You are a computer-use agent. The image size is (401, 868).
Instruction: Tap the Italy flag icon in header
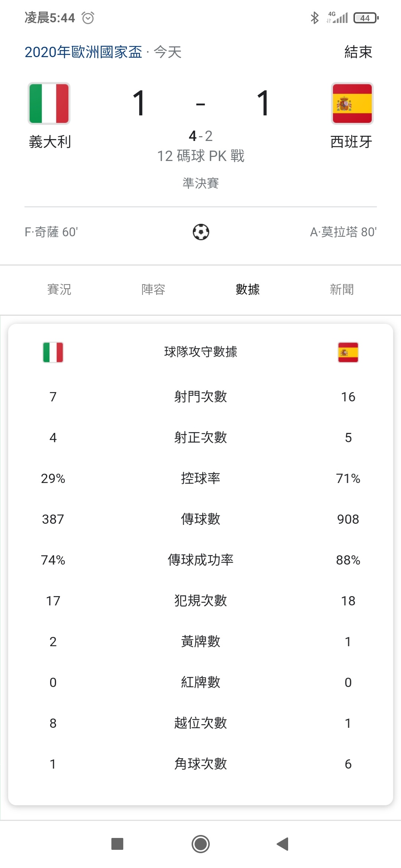tap(49, 103)
